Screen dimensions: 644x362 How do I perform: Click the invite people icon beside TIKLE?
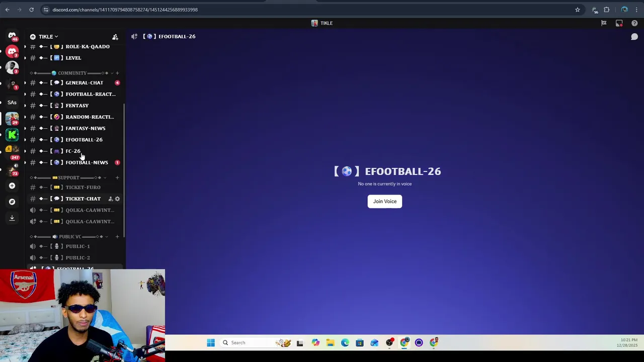pos(115,37)
